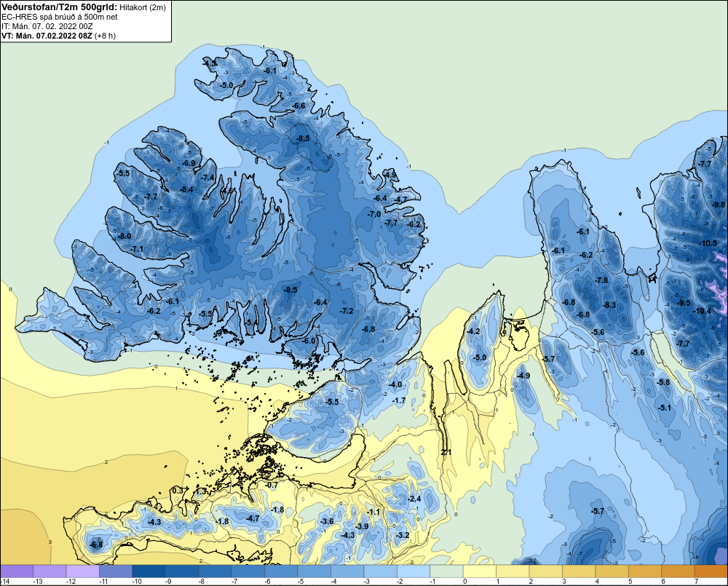Click the -7.2 temperature value on the map
The image size is (728, 586).
click(347, 311)
